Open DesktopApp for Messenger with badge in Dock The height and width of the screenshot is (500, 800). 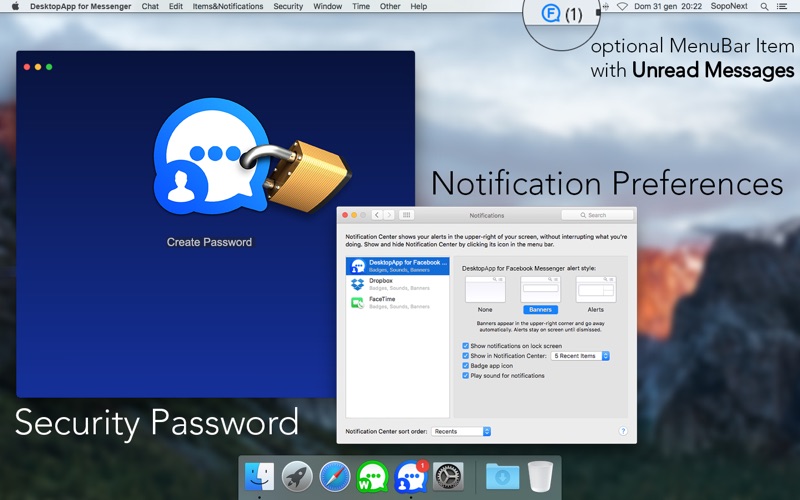[411, 477]
